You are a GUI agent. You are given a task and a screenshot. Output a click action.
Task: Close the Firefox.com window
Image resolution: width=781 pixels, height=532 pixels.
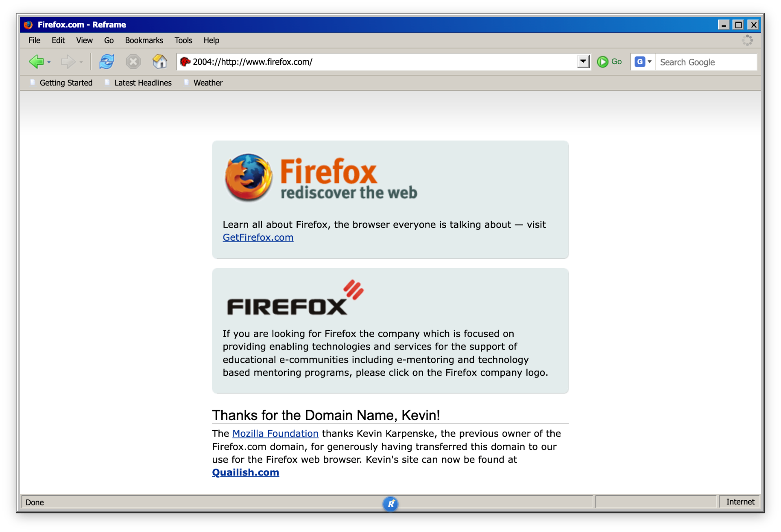[x=753, y=25]
